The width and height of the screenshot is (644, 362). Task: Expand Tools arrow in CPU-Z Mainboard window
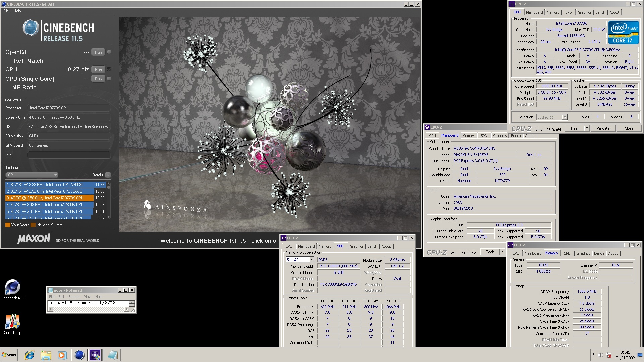coord(502,252)
